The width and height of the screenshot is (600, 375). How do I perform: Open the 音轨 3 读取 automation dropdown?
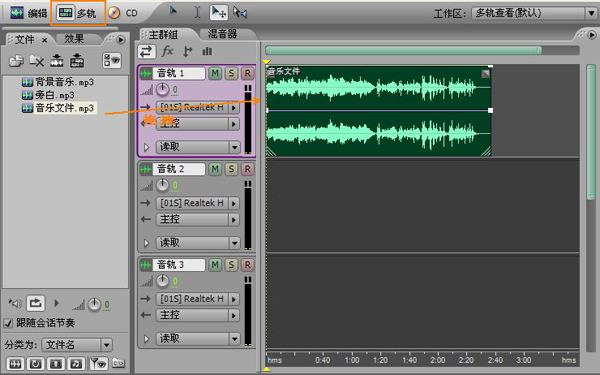point(197,338)
